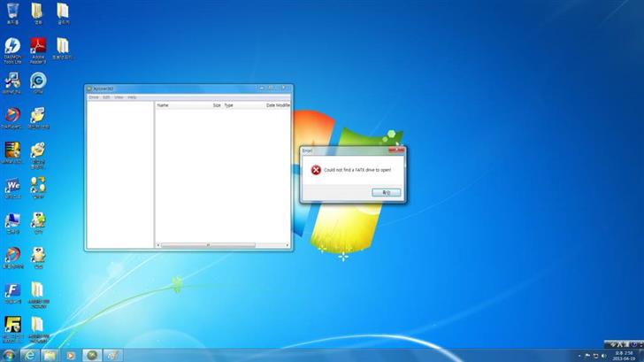Open the Edit menu in Xplorer360
Viewport: 644px width, 362px height.
click(x=106, y=97)
